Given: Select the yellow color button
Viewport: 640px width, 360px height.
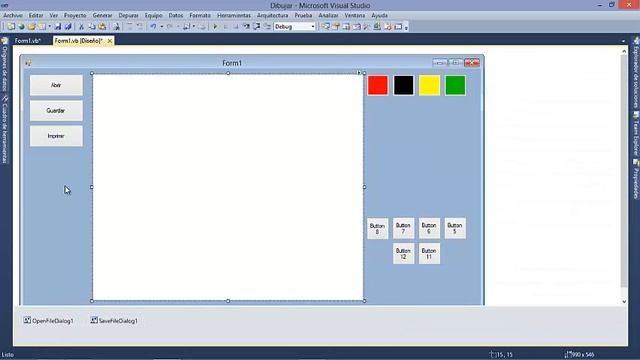Looking at the screenshot, I should (x=429, y=85).
